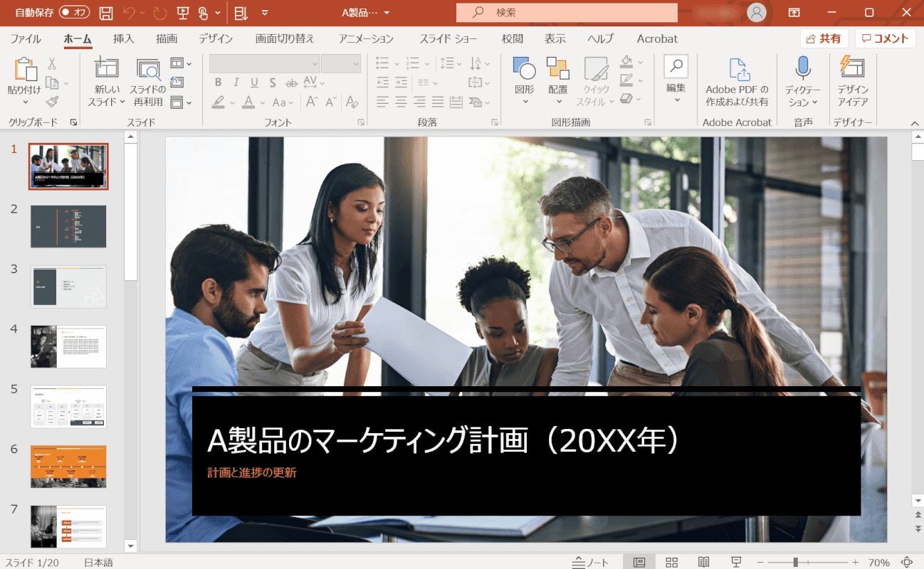Open the slide Section dropdown
This screenshot has width=924, height=569.
181,102
